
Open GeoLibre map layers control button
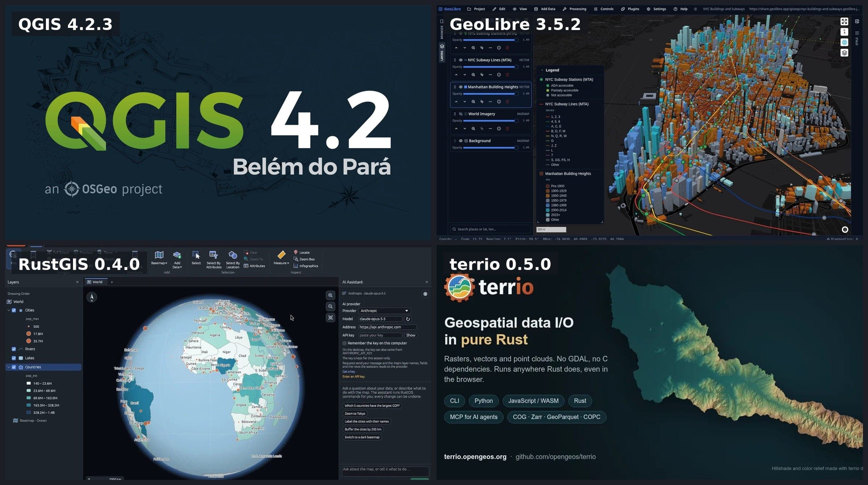[844, 53]
